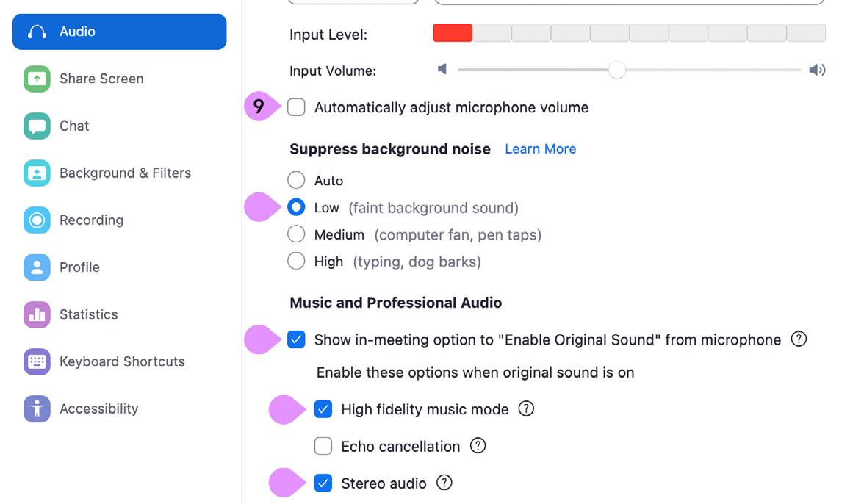Click the Input Volume slider handle
864x504 pixels.
[x=617, y=70]
